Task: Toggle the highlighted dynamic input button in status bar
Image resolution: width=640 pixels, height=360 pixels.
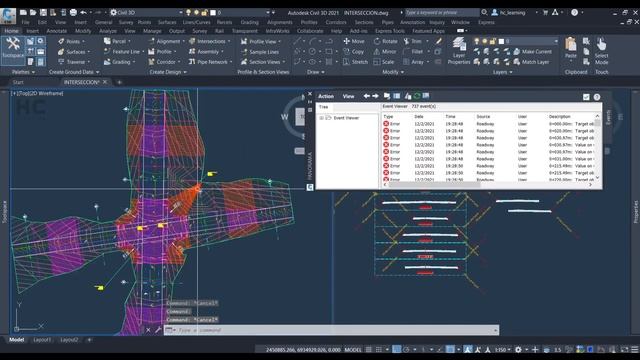Action: coord(396,349)
